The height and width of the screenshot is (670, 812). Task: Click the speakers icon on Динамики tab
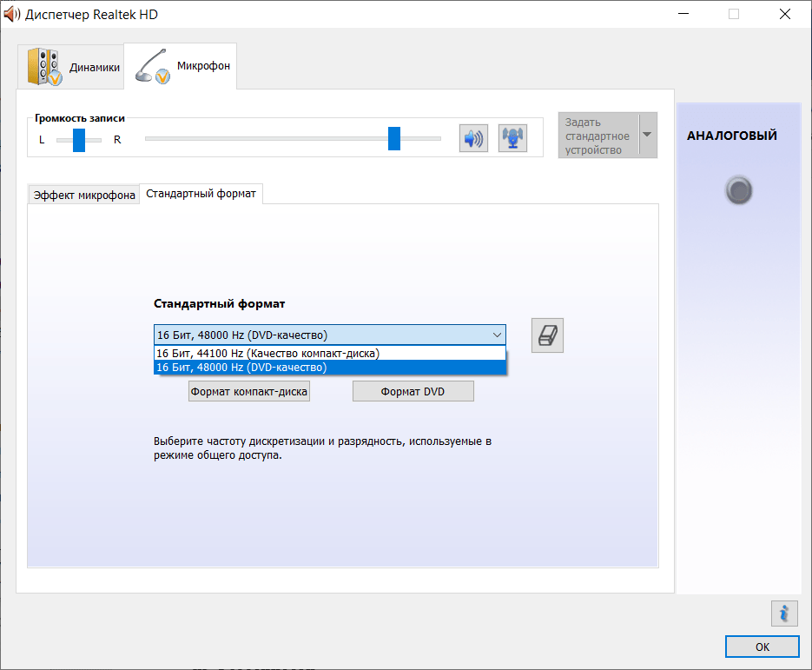[43, 65]
